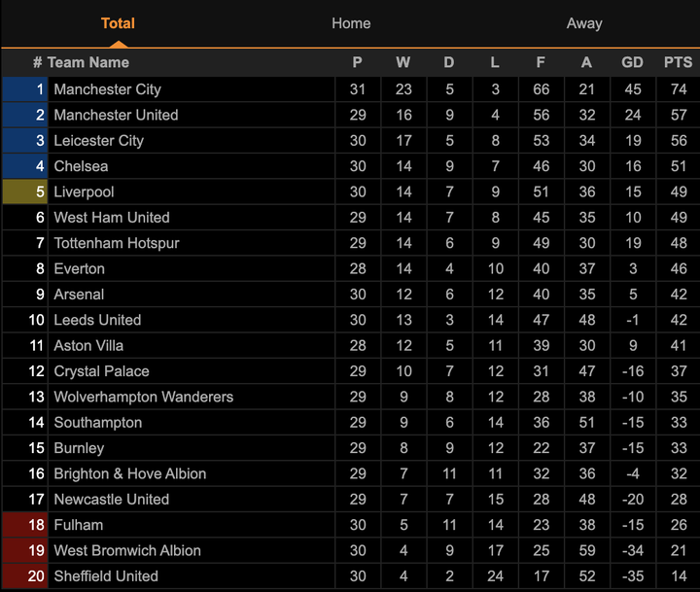The width and height of the screenshot is (700, 592).
Task: Open Manchester United team link
Action: click(x=116, y=115)
